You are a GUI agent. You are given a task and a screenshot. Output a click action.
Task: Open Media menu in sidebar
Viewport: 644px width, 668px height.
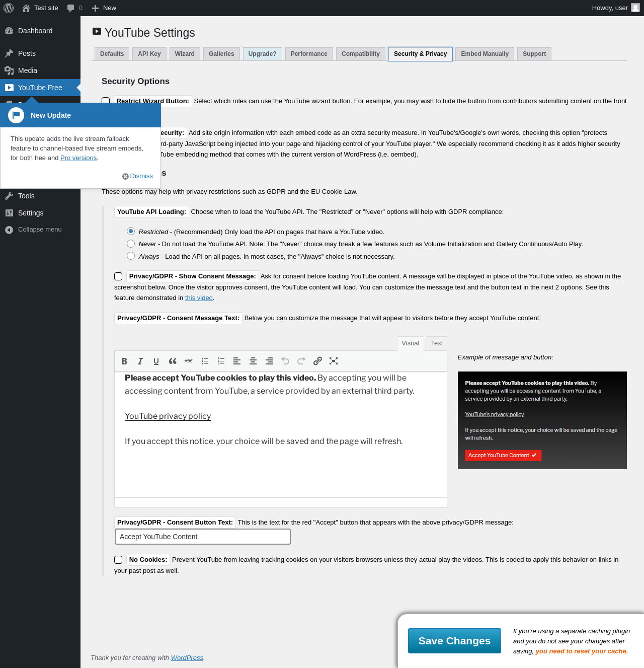pos(40,70)
